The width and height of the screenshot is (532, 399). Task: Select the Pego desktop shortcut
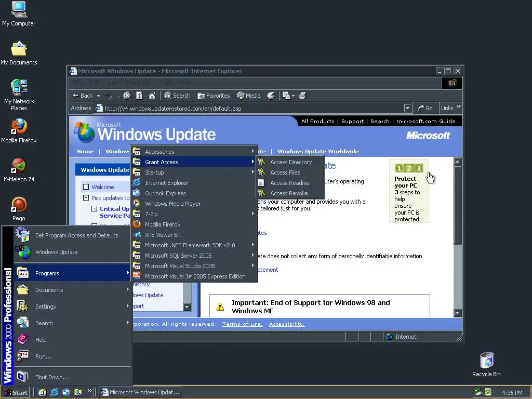point(19,209)
